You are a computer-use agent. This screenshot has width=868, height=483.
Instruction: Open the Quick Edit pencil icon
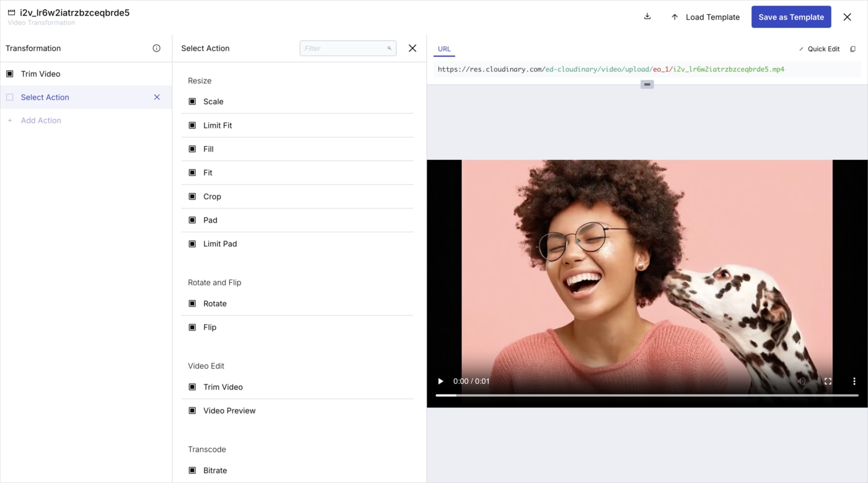coord(801,48)
